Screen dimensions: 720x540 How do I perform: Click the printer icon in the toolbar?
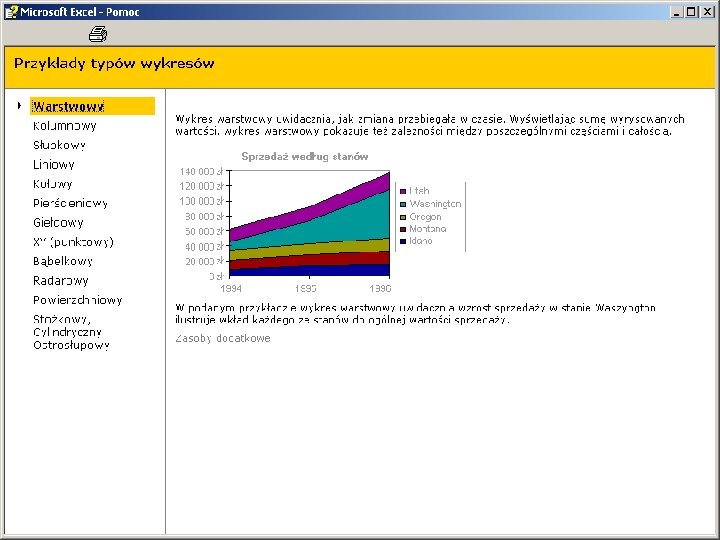point(98,34)
